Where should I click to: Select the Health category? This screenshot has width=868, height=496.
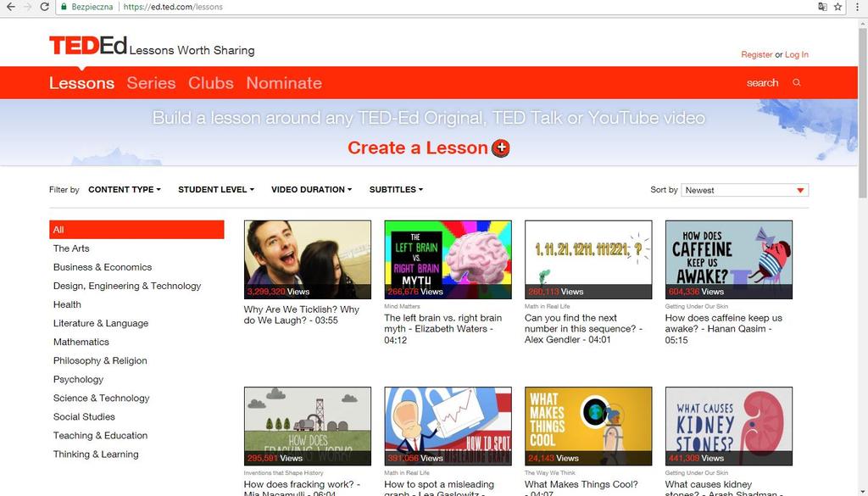(67, 304)
